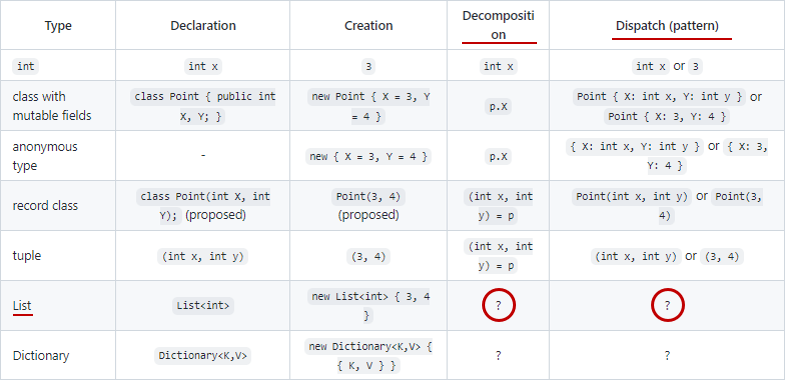Image resolution: width=785 pixels, height=380 pixels.
Task: Click the underlined List row label
Action: (x=23, y=306)
